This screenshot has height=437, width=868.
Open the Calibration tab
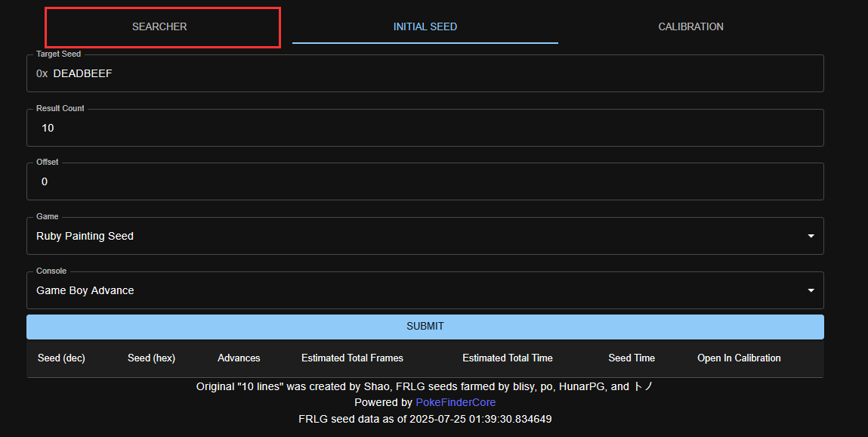(690, 26)
